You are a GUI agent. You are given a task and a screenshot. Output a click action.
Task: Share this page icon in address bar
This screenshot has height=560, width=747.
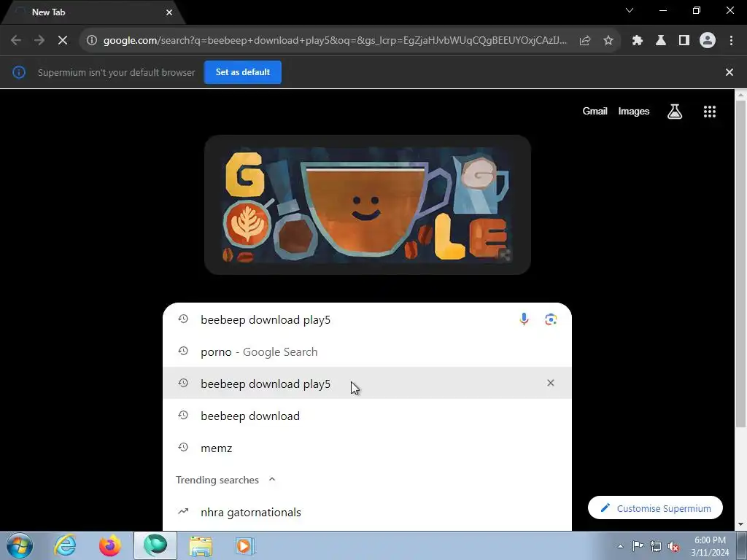pos(585,41)
